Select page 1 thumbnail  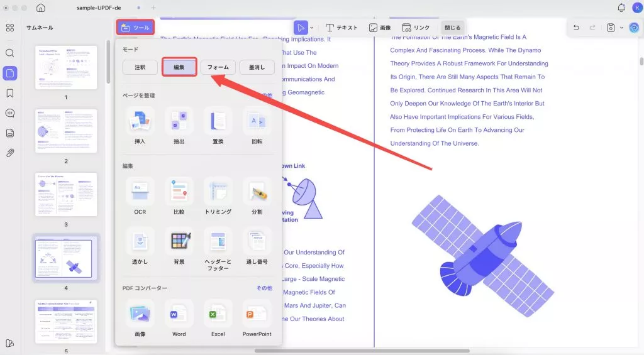66,67
